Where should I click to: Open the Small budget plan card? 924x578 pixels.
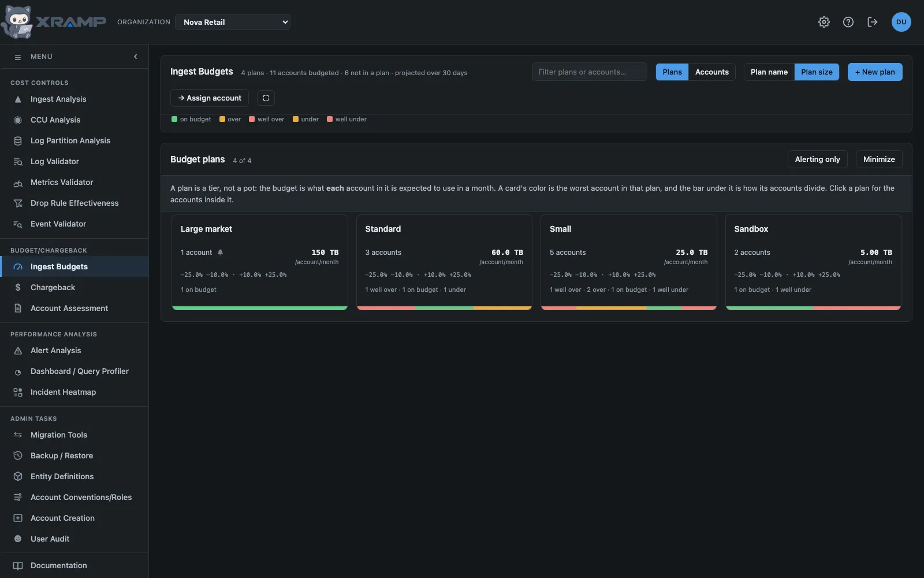629,262
